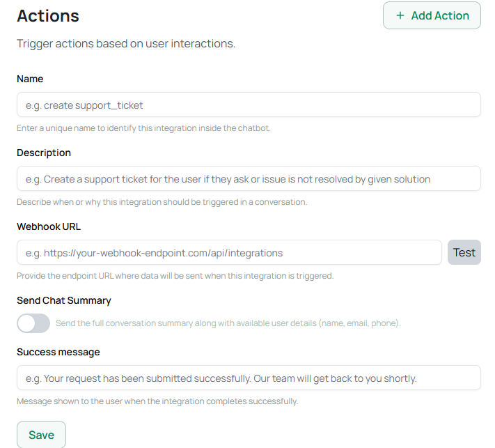Click the 'Trigger actions based on user interactions' subtitle

tap(126, 43)
